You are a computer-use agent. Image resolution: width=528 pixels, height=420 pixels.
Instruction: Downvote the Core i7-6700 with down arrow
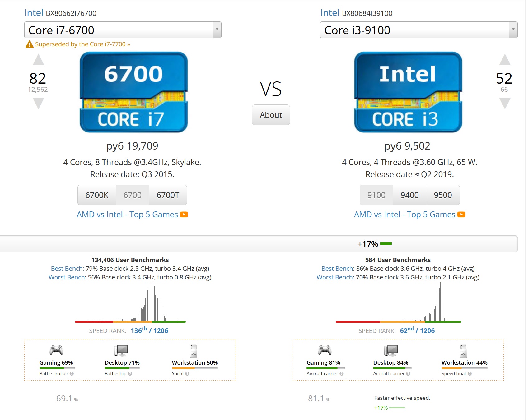[38, 103]
